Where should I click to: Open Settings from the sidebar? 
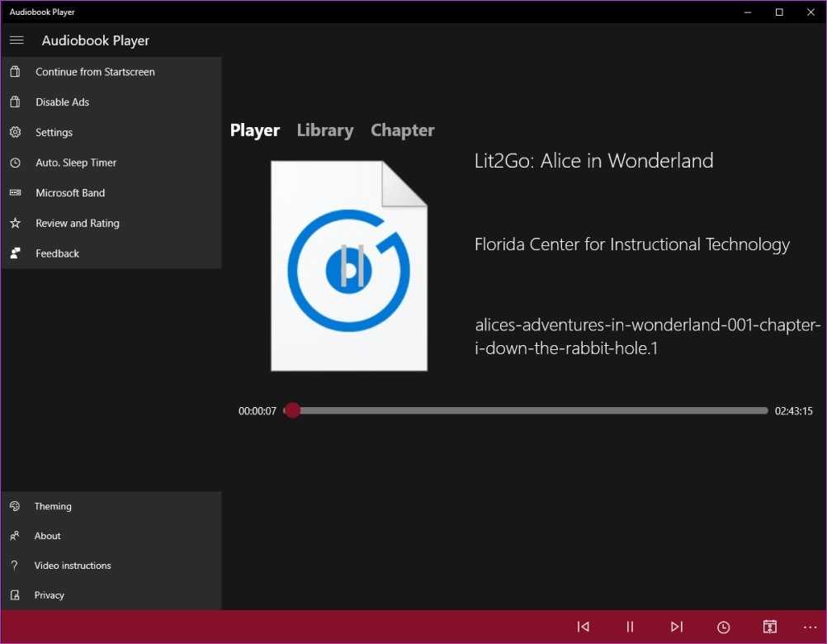[x=54, y=133]
